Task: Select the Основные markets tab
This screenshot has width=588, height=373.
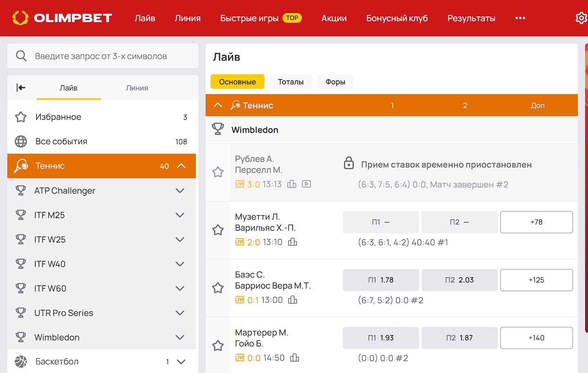Action: 237,82
